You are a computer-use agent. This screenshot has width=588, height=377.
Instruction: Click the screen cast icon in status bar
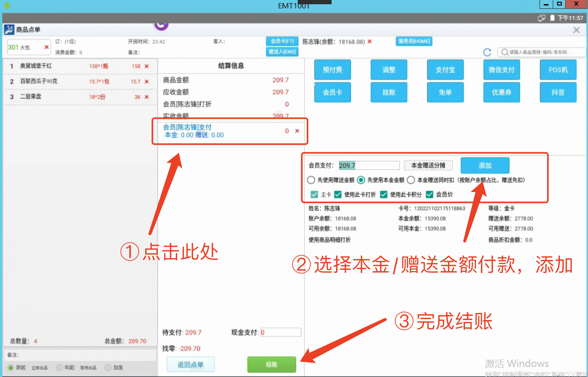point(541,18)
